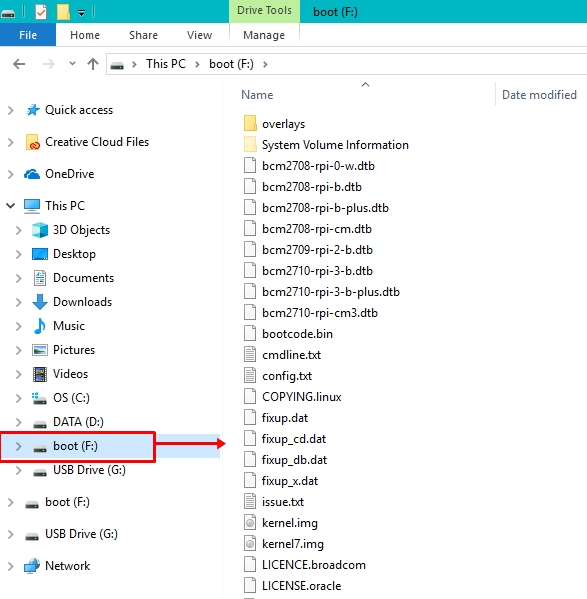
Task: Sort files by the Name column header
Action: pyautogui.click(x=257, y=95)
